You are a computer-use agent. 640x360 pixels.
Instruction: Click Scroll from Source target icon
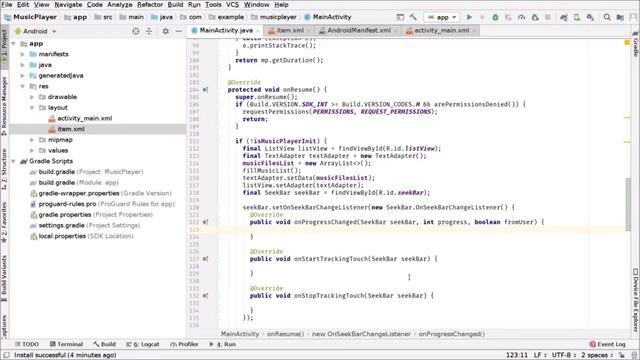(x=136, y=31)
